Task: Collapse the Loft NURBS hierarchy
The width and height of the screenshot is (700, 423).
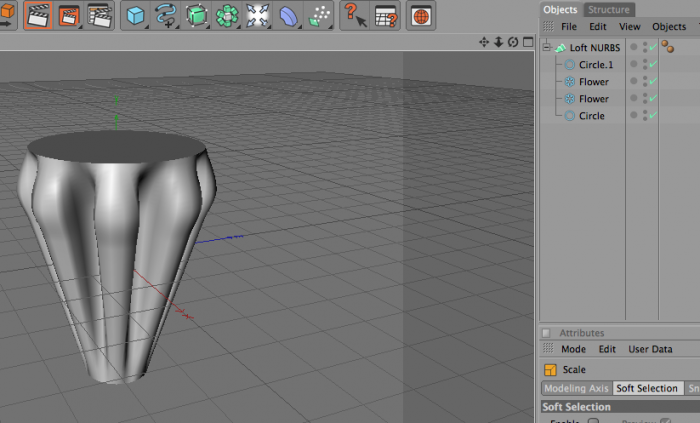Action: (546, 47)
